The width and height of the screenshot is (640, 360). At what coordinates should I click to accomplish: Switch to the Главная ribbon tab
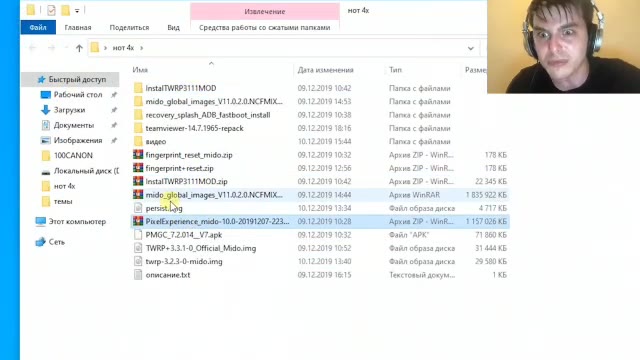pos(78,27)
